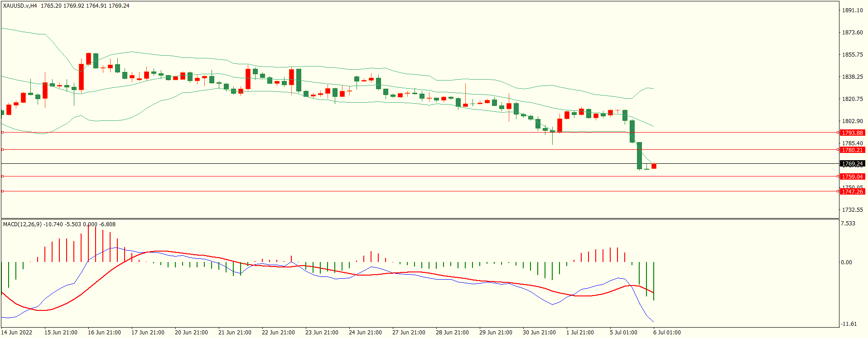Click the 1855.75 price axis value
Viewport: 868px width, 338px height.
click(852, 54)
